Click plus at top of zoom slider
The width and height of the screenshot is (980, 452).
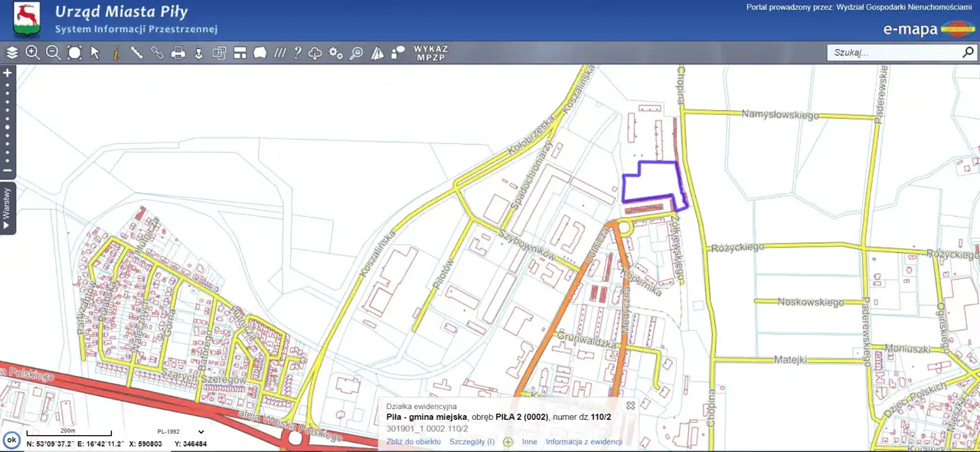7,74
